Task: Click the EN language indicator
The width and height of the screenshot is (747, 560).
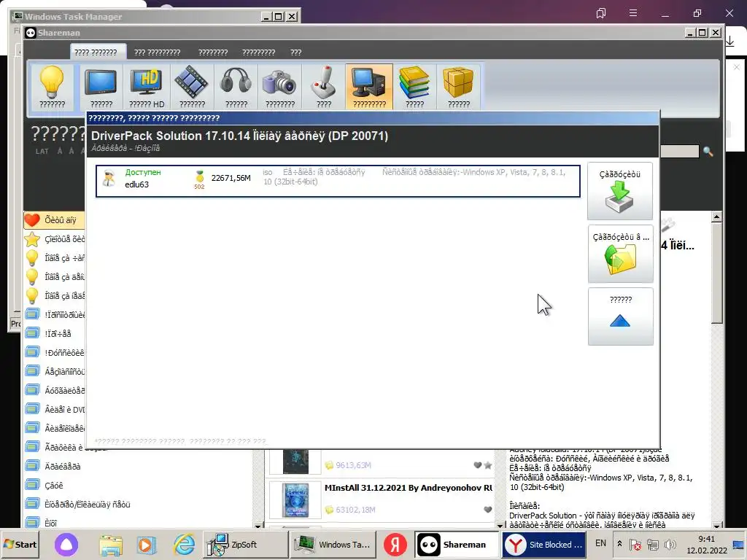Action: [601, 543]
